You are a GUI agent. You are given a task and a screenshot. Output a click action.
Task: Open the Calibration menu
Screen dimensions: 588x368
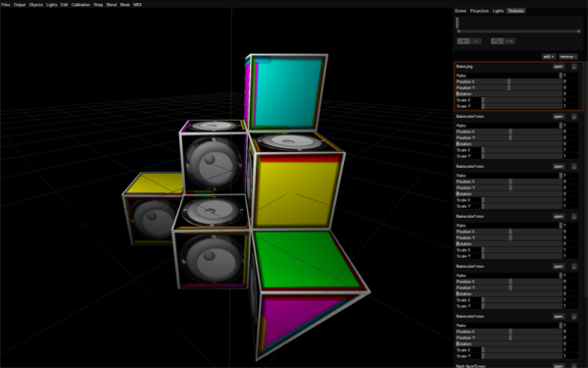(x=80, y=5)
